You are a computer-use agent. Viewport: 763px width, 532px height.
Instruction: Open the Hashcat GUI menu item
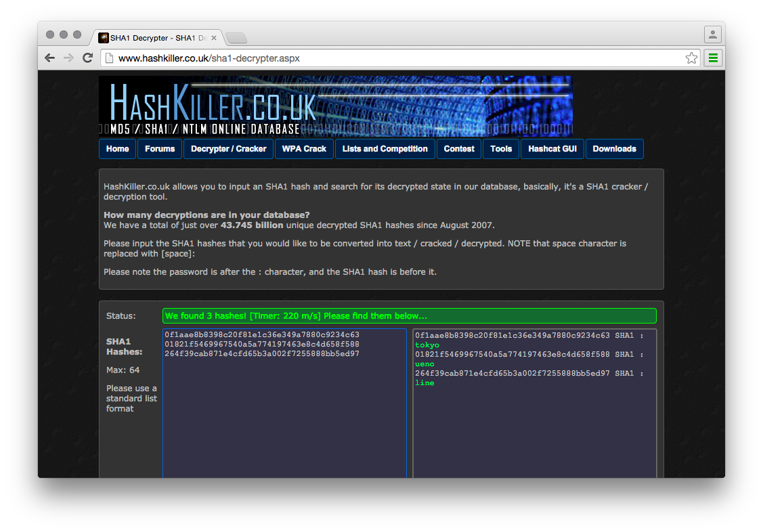[x=552, y=149]
